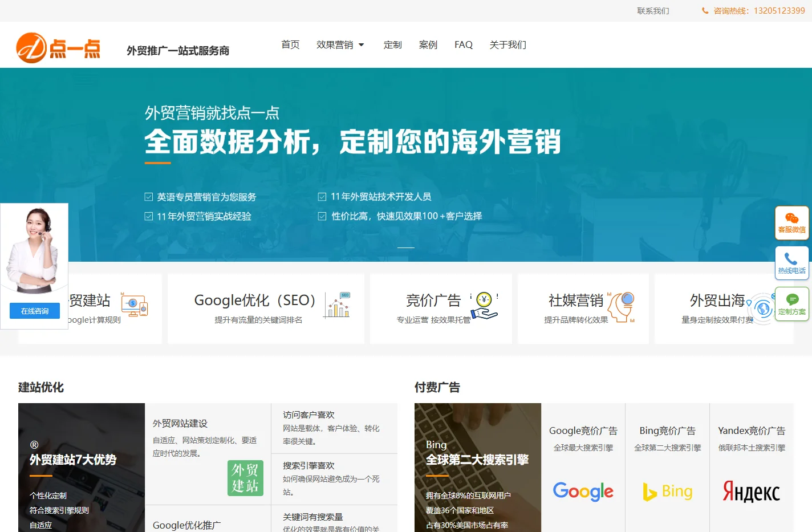Select FAQ in the navigation
This screenshot has height=532, width=812.
click(x=464, y=44)
